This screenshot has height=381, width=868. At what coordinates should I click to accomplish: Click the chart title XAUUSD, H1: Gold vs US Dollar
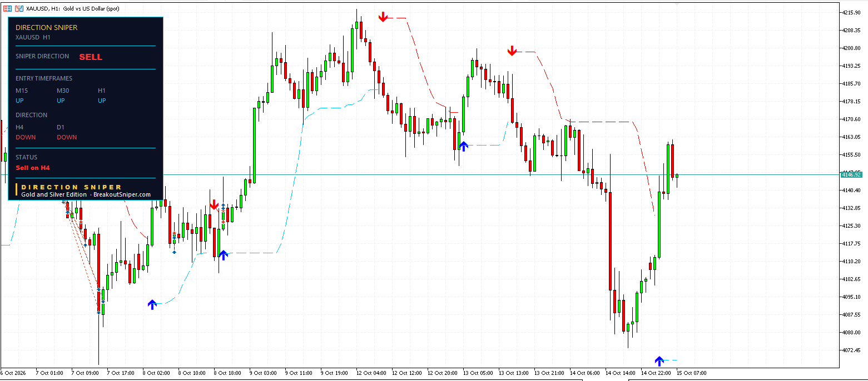pyautogui.click(x=72, y=9)
